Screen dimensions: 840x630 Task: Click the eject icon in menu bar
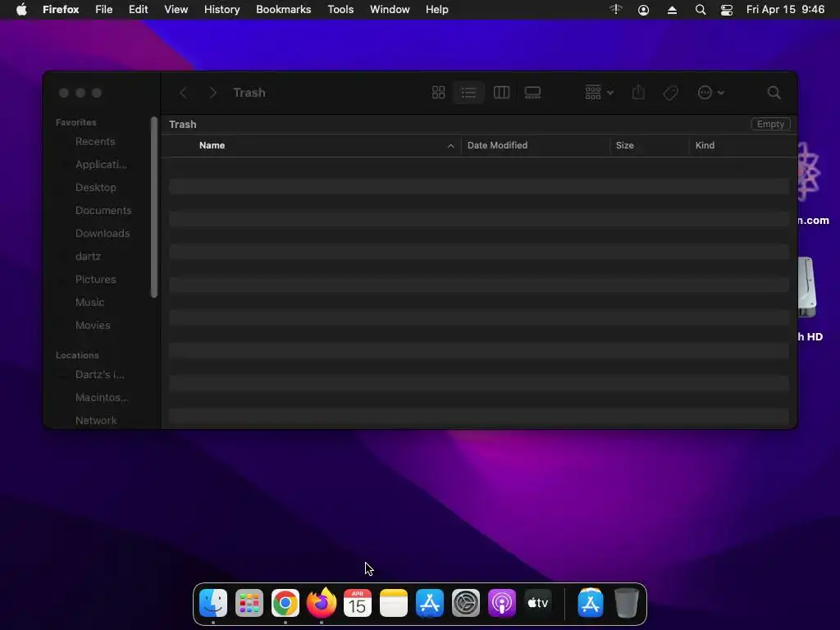tap(672, 10)
